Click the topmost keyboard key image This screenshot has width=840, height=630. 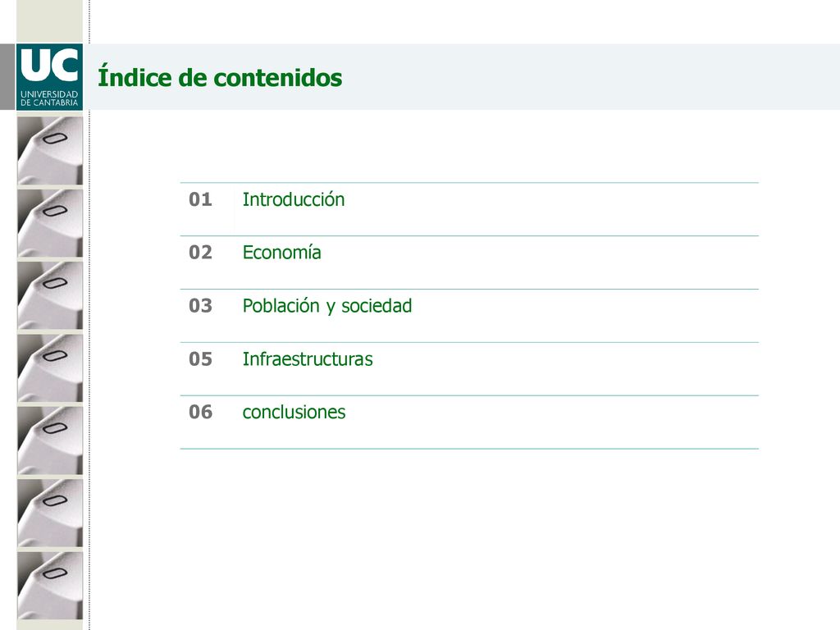click(x=50, y=151)
